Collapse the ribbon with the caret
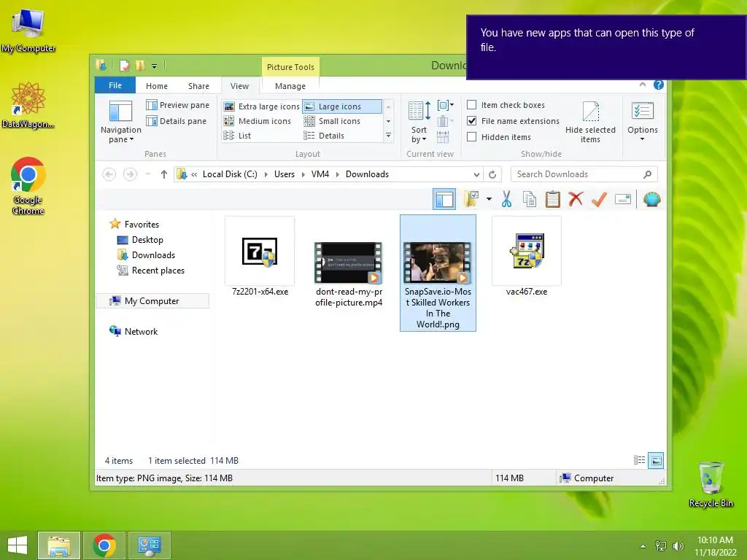 tap(643, 85)
